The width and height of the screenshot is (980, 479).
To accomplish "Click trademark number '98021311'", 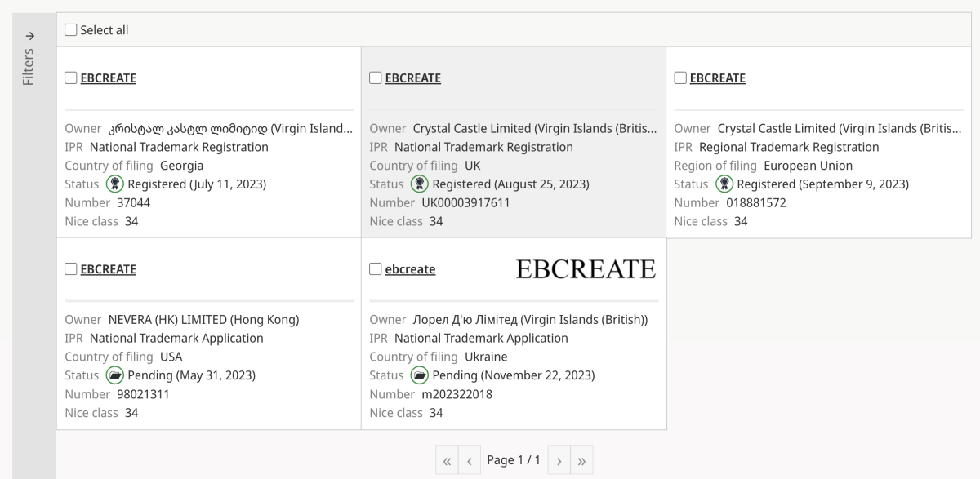I will point(143,394).
